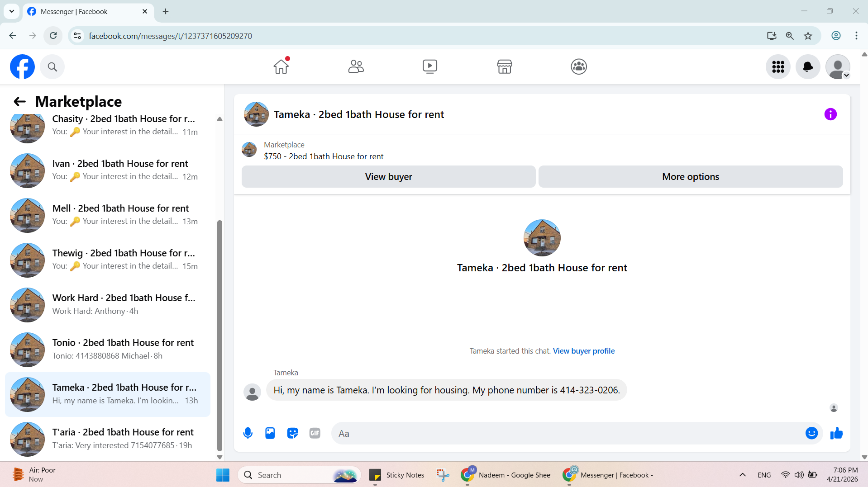Click Tameka's message bubble with phone number
The height and width of the screenshot is (487, 868).
(x=446, y=390)
